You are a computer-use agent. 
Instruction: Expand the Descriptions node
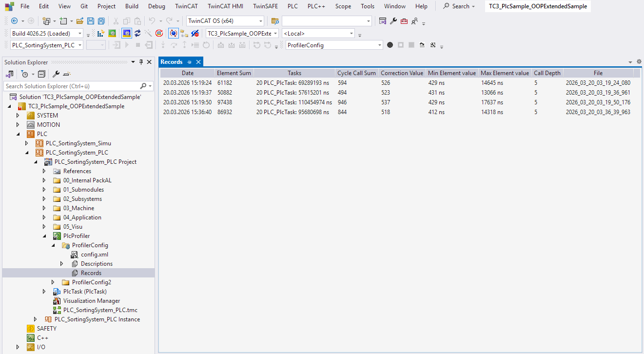pyautogui.click(x=62, y=264)
